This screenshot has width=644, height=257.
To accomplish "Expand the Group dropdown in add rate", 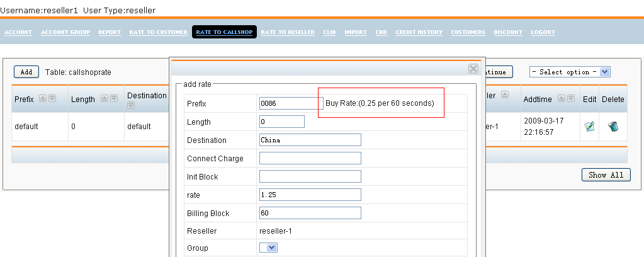I will (269, 248).
